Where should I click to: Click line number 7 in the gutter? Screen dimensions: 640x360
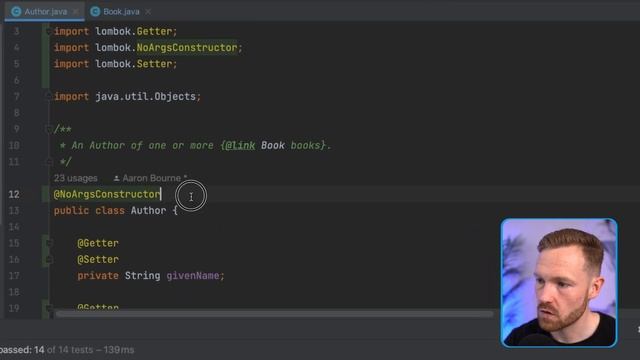tap(16, 96)
